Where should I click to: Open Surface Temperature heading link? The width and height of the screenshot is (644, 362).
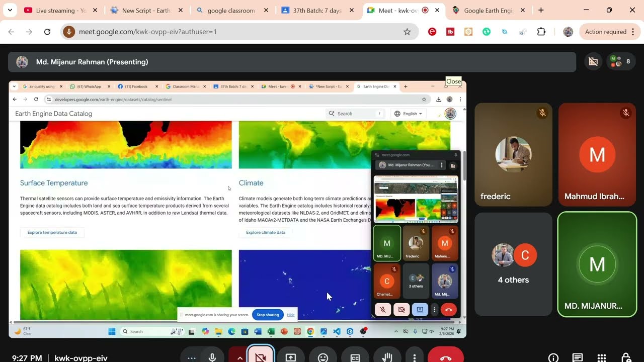pyautogui.click(x=54, y=183)
